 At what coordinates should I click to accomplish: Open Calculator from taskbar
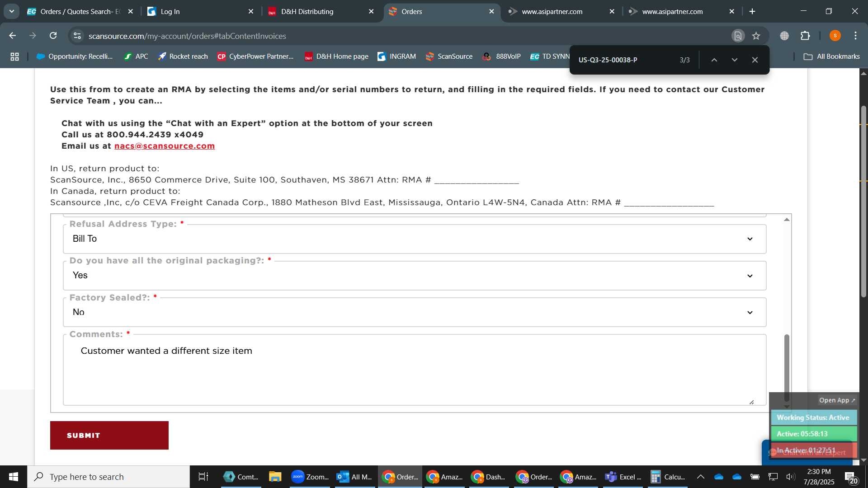click(668, 477)
